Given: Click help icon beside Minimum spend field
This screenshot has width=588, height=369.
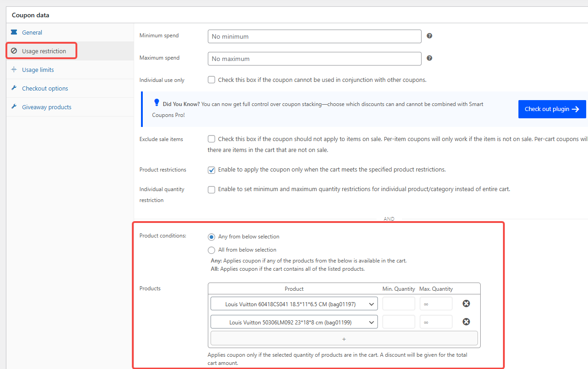Looking at the screenshot, I should point(429,36).
